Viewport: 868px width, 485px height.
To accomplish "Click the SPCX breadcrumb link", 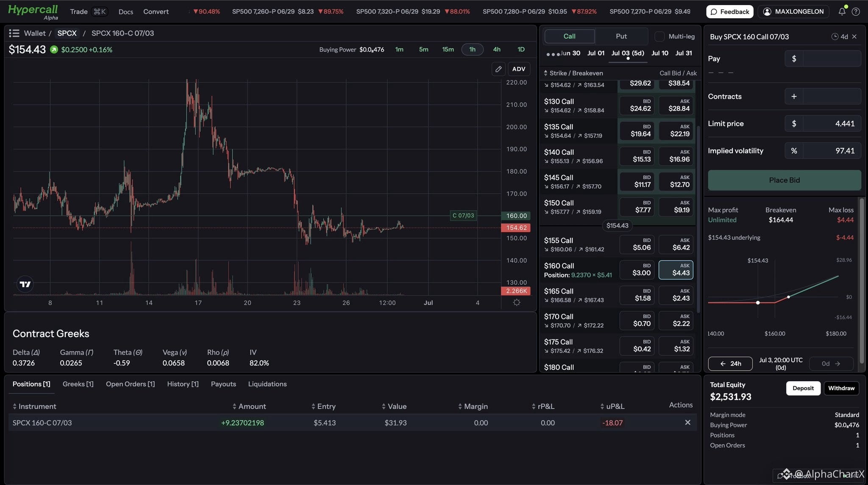I will click(67, 33).
